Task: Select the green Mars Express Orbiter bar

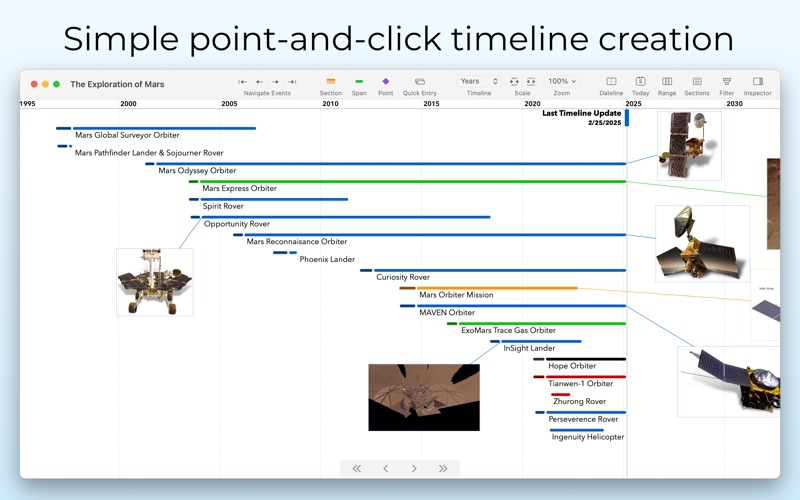Action: pyautogui.click(x=413, y=182)
